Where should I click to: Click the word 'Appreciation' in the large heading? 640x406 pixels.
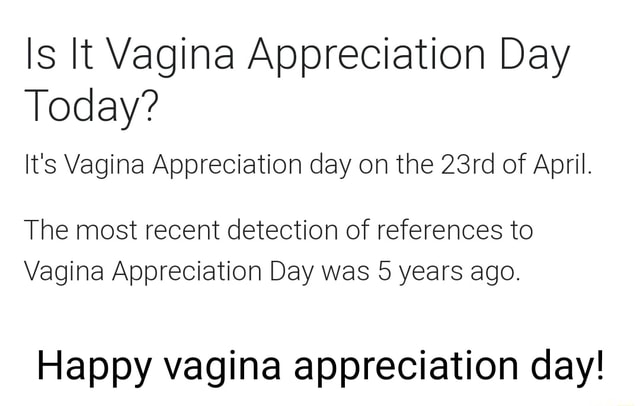pos(367,58)
